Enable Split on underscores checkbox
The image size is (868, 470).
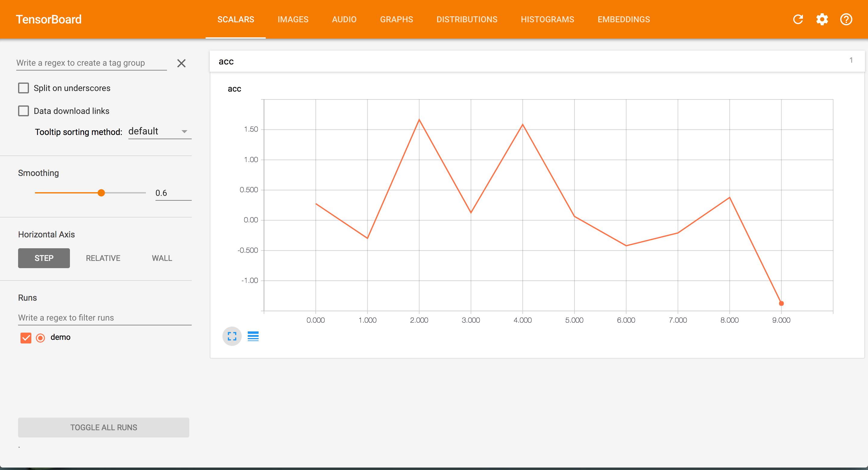pos(24,88)
